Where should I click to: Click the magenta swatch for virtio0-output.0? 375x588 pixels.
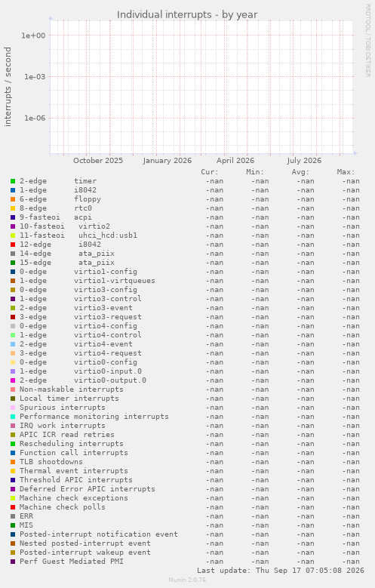pyautogui.click(x=13, y=380)
